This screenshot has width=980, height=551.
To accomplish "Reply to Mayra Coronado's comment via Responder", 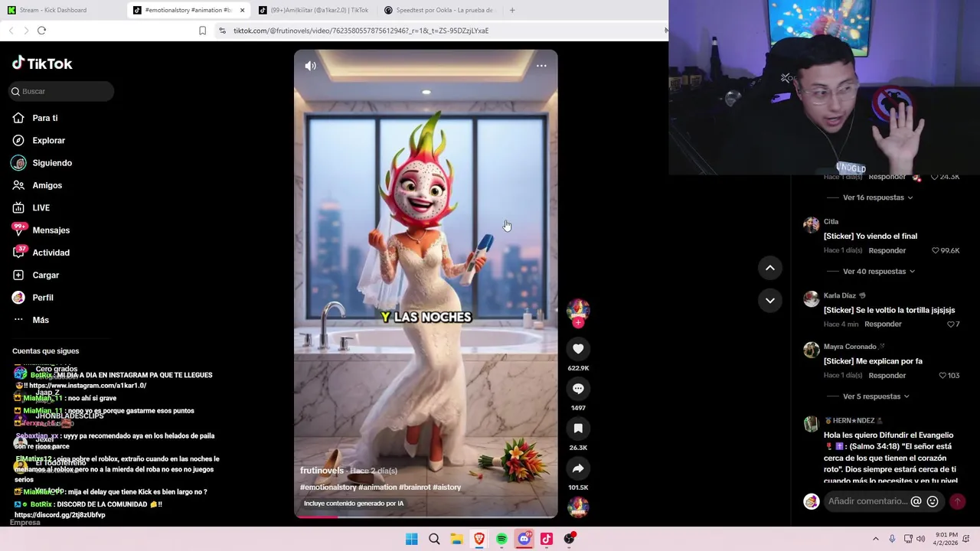I will (887, 376).
